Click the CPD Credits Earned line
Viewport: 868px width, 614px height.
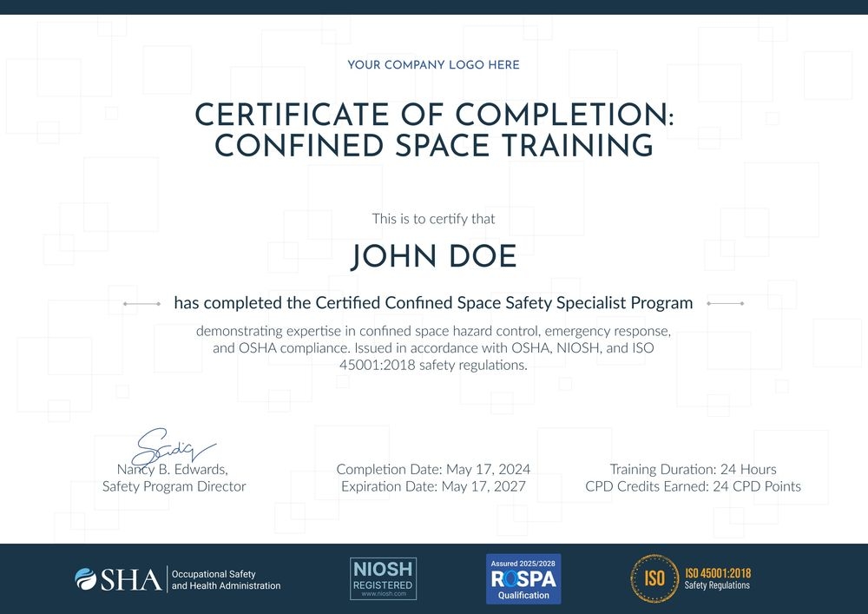pyautogui.click(x=691, y=486)
